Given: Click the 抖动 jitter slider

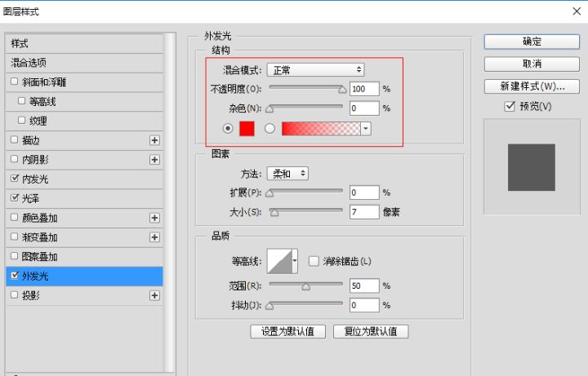Looking at the screenshot, I should pos(305,305).
